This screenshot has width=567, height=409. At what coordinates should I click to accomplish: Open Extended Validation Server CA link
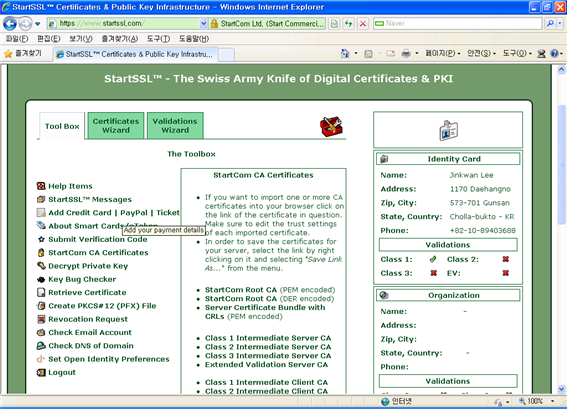tap(267, 365)
